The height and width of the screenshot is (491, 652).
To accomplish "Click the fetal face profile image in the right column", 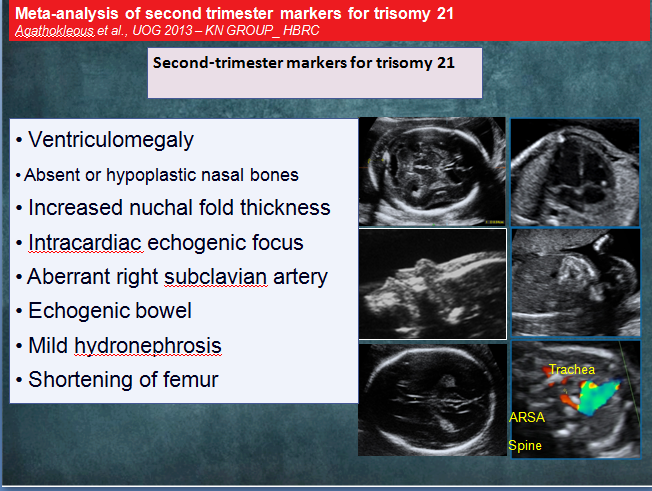I will coord(576,282).
